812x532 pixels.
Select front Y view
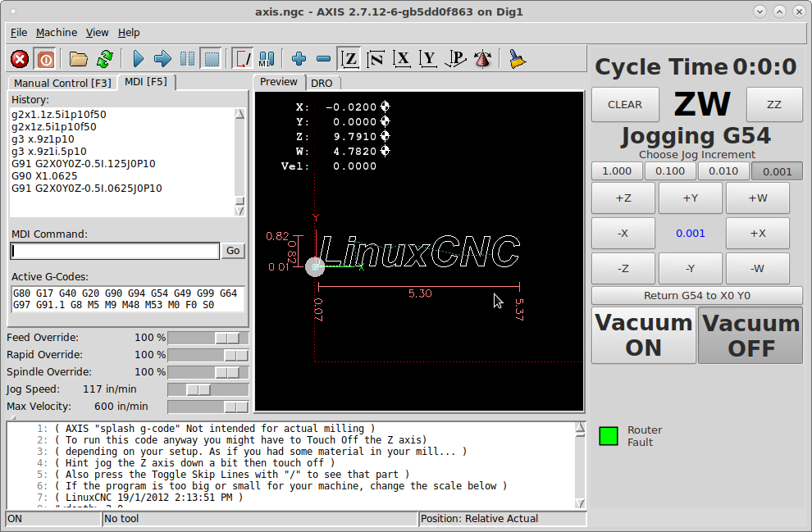428,59
